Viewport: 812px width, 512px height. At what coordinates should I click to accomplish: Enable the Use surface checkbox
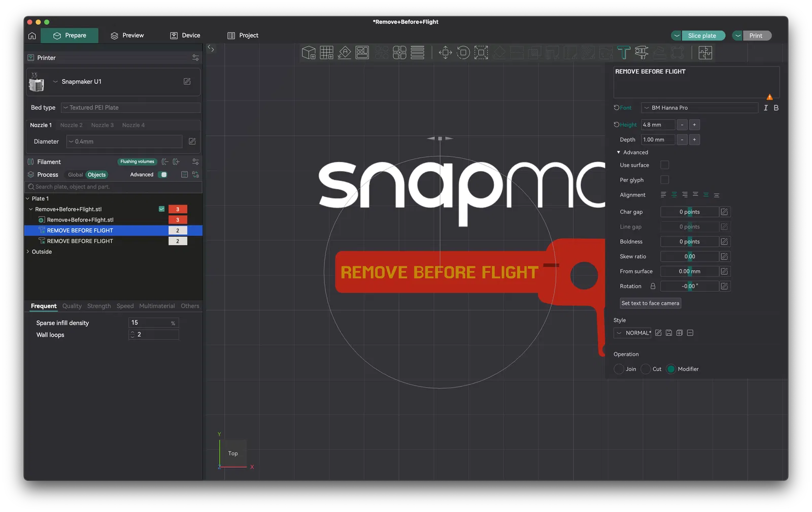pos(665,165)
